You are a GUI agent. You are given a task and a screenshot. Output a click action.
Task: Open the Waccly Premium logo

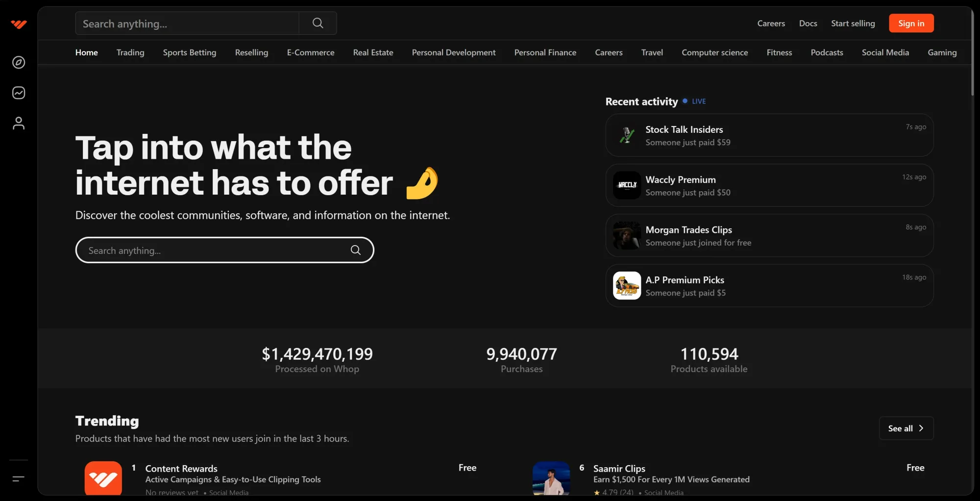point(627,185)
